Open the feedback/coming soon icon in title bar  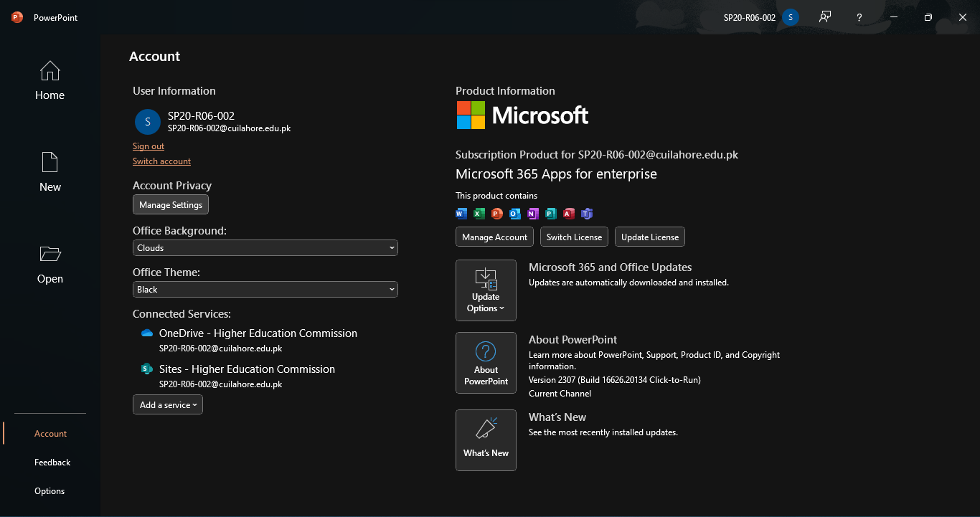point(825,17)
